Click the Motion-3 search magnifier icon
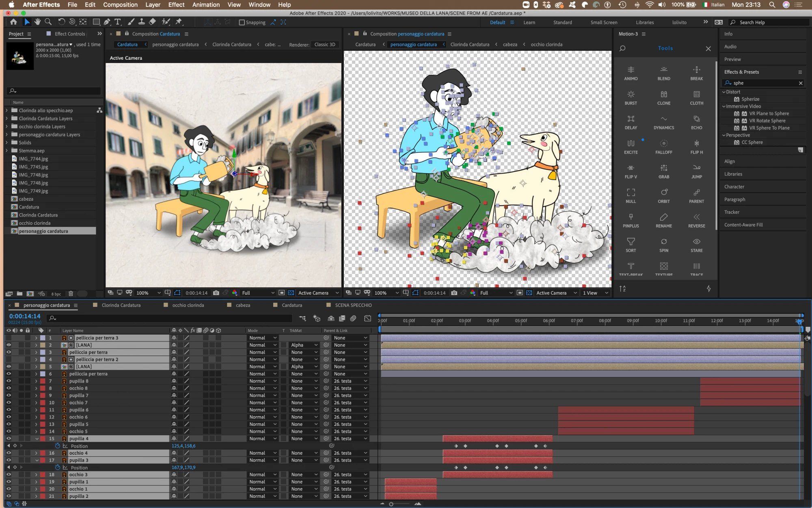 point(622,48)
